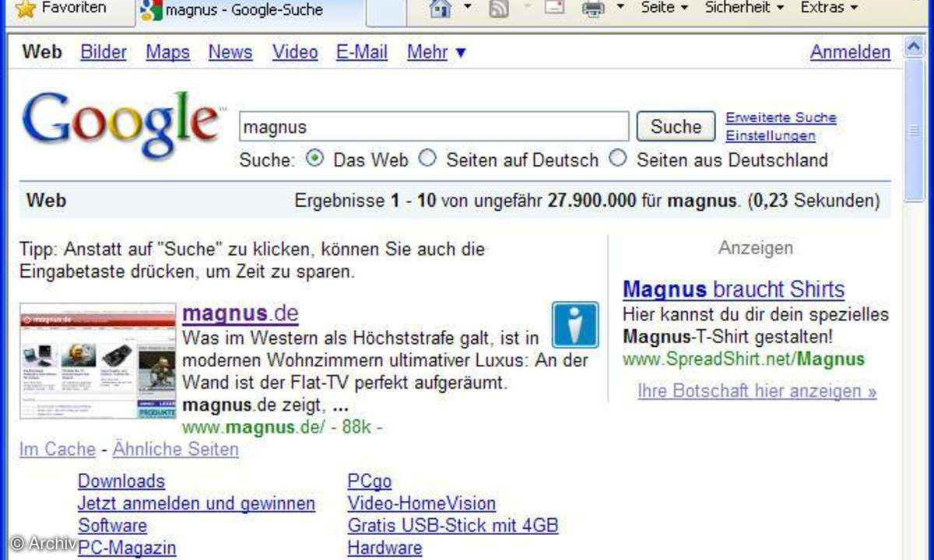Open the E-Mail link
Viewport: 934px width, 560px height.
click(x=362, y=52)
